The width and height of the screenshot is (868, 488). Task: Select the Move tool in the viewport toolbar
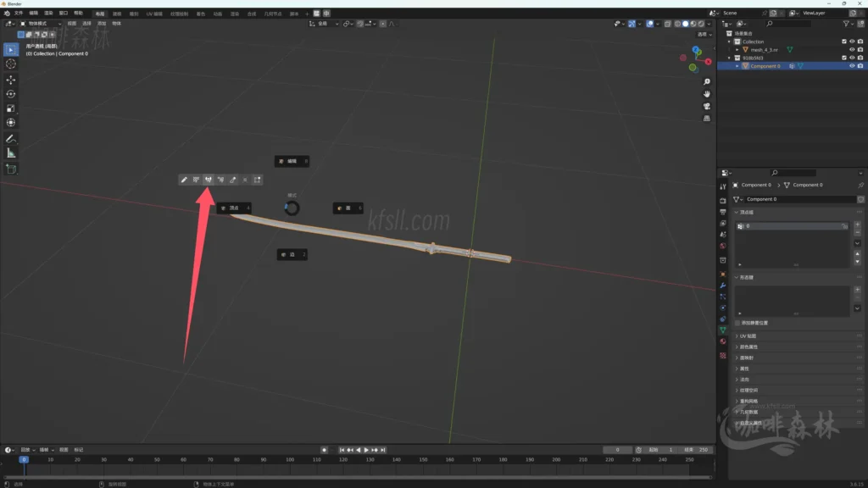tap(10, 80)
